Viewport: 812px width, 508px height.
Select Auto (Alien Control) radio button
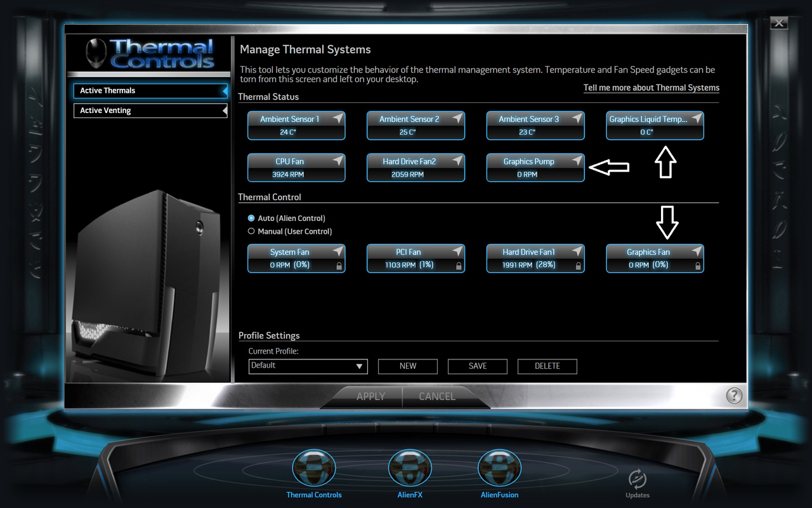[251, 218]
